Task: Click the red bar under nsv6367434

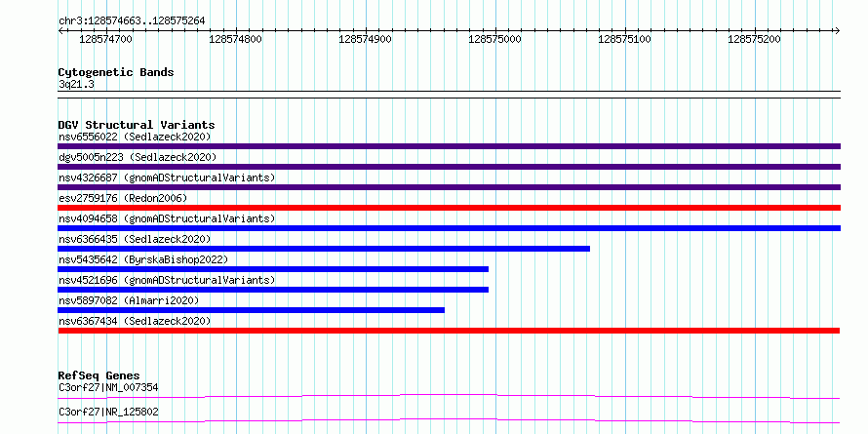Action: click(x=449, y=331)
